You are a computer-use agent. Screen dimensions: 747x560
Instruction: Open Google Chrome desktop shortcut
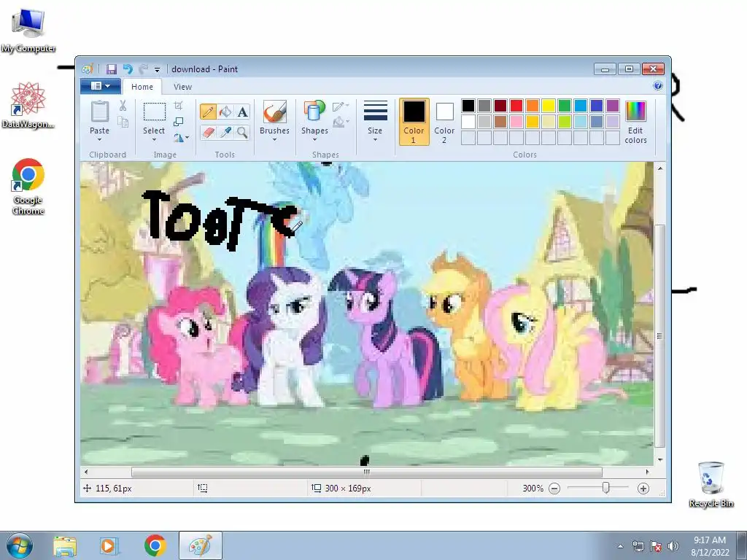28,186
